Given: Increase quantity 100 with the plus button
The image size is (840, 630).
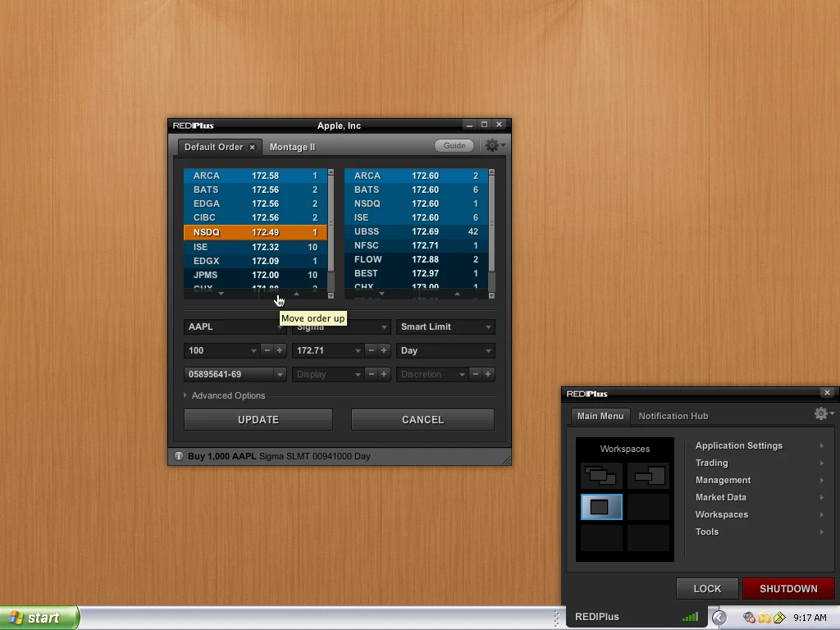Looking at the screenshot, I should click(279, 350).
